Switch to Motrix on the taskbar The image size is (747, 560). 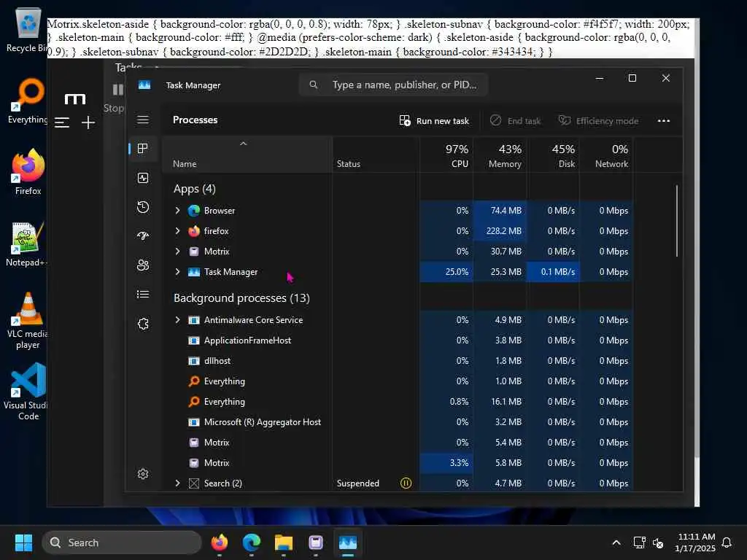point(315,542)
